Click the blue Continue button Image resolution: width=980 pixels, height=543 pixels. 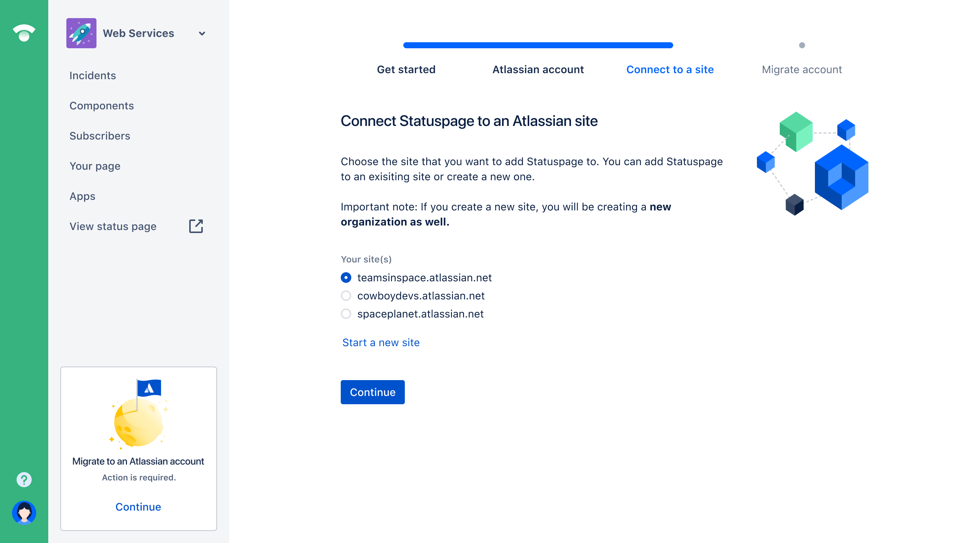coord(372,392)
